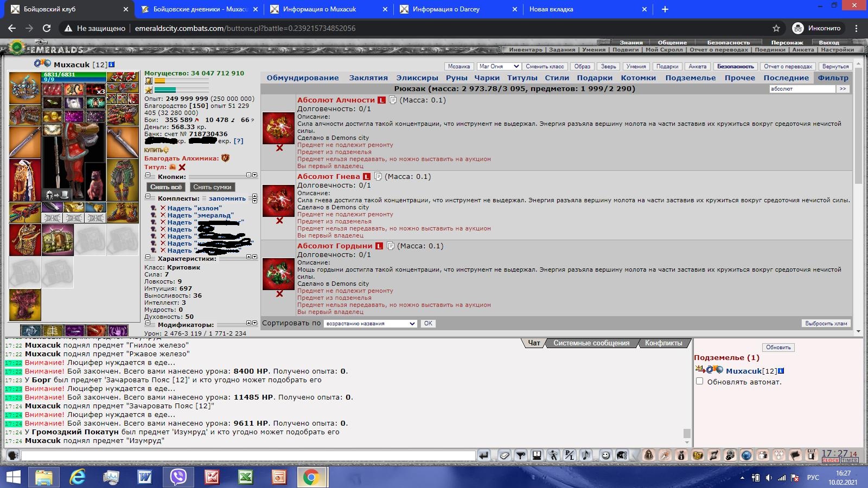Viewport: 868px width, 488px height.
Task: Delete the Абсолют Алчности item with red X
Action: 279,147
